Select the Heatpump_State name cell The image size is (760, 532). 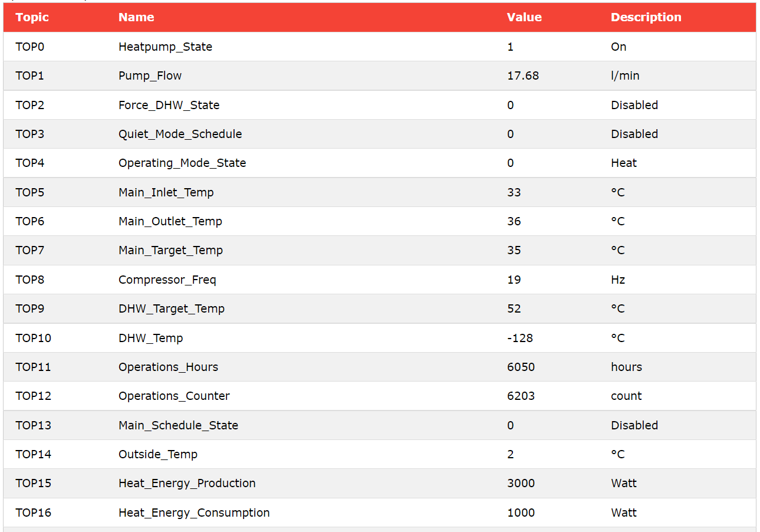165,47
